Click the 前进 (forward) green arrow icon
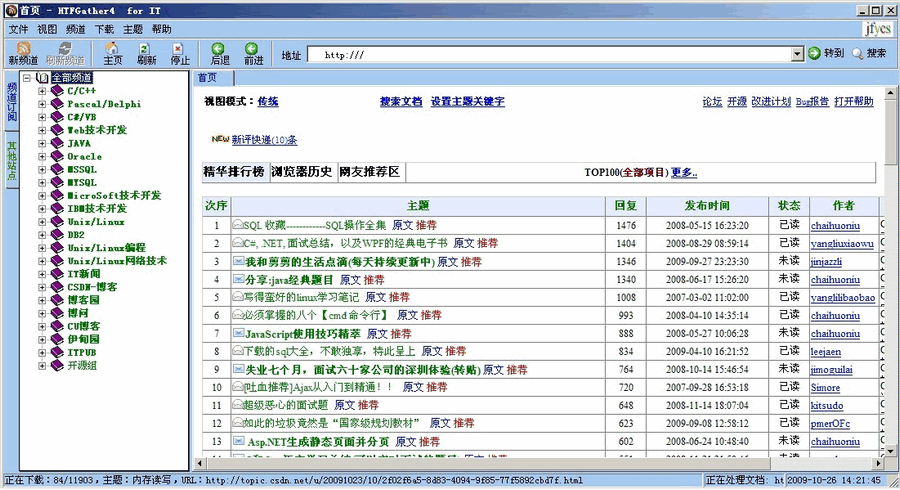Screen dimensions: 900x490 pos(251,49)
